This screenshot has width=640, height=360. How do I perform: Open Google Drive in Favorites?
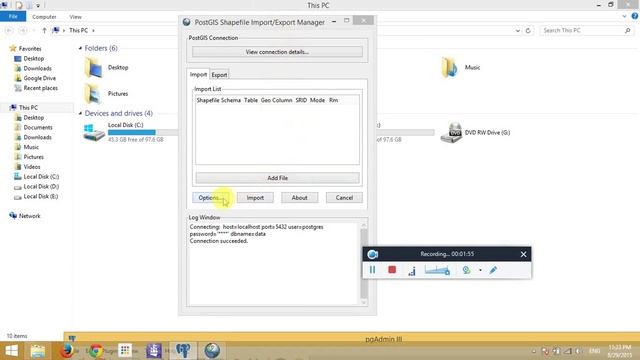(x=40, y=78)
